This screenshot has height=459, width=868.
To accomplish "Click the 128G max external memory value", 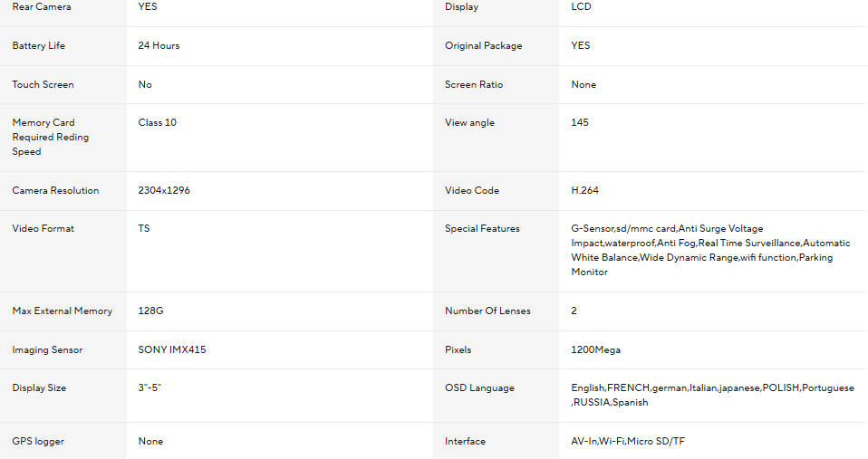I will click(150, 311).
